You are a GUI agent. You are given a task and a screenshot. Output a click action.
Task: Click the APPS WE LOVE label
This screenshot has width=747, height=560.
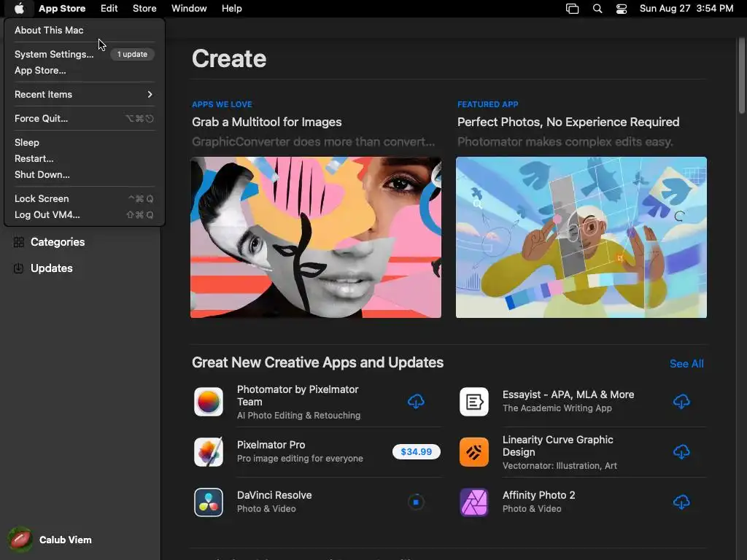coord(222,104)
